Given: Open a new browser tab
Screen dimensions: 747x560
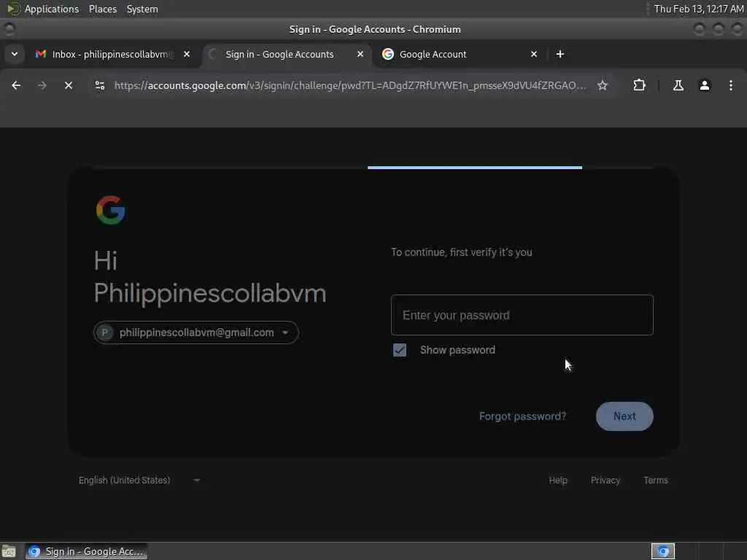Looking at the screenshot, I should click(560, 54).
